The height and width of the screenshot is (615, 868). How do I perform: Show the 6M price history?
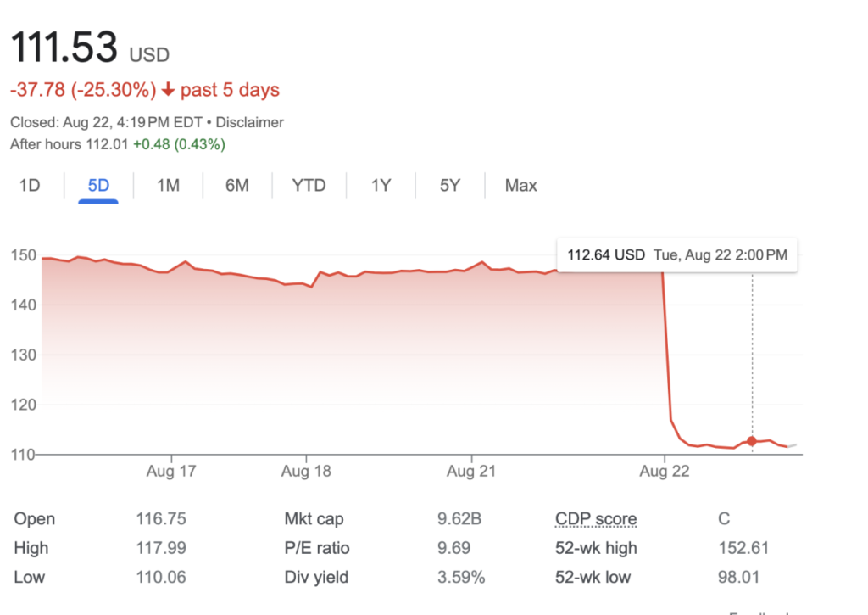[237, 185]
